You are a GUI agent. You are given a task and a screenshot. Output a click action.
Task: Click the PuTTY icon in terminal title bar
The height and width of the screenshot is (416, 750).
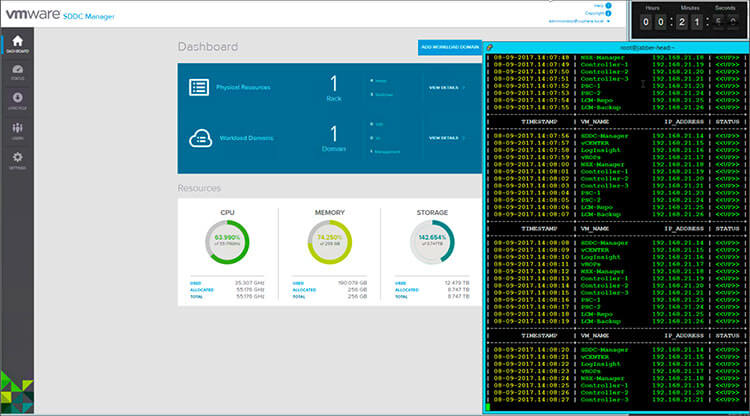coord(489,48)
